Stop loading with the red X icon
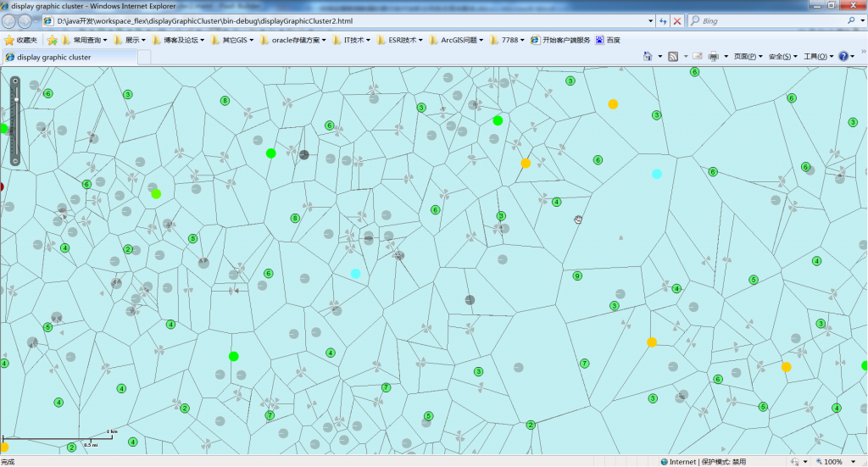Screen dimensions: 868x467 (677, 21)
